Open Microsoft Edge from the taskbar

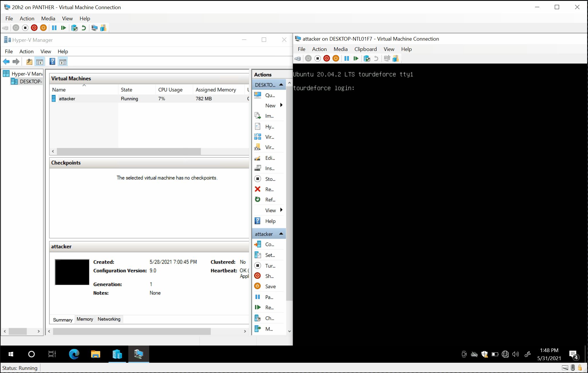(74, 354)
